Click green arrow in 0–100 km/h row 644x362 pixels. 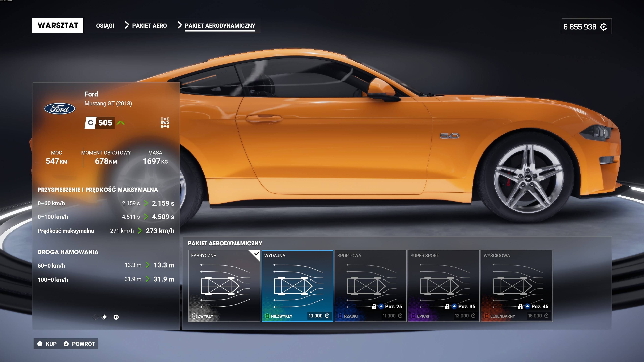click(x=146, y=217)
